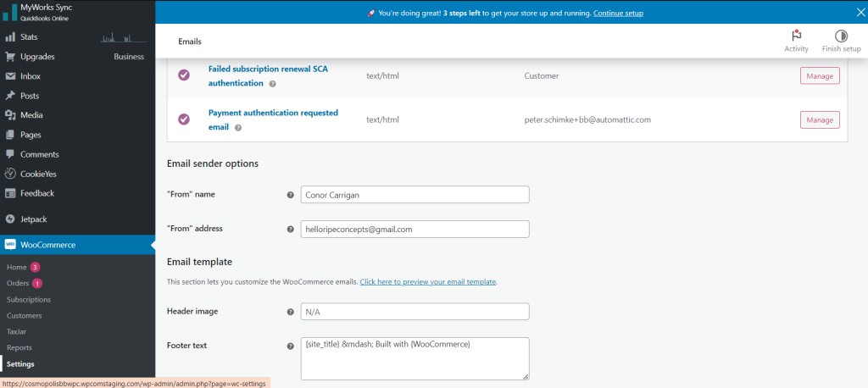Click in the Footer text textarea
Screen dimensions: 868x388
point(415,358)
